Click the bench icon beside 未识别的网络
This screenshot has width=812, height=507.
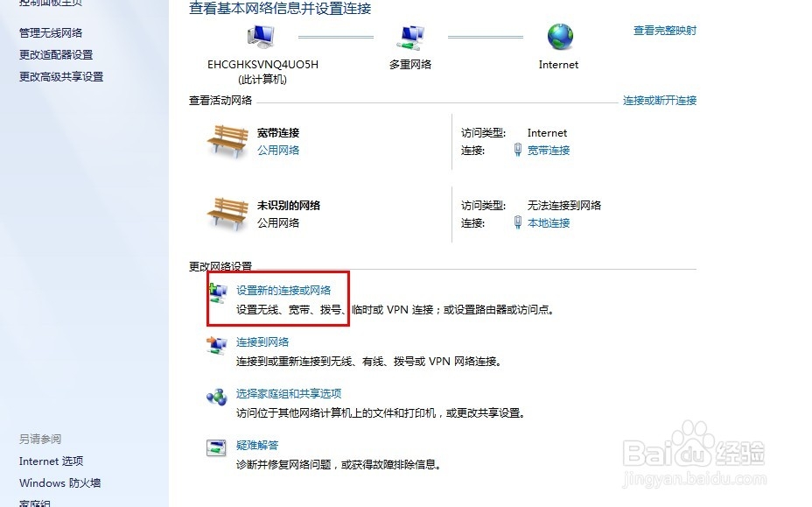pyautogui.click(x=227, y=214)
